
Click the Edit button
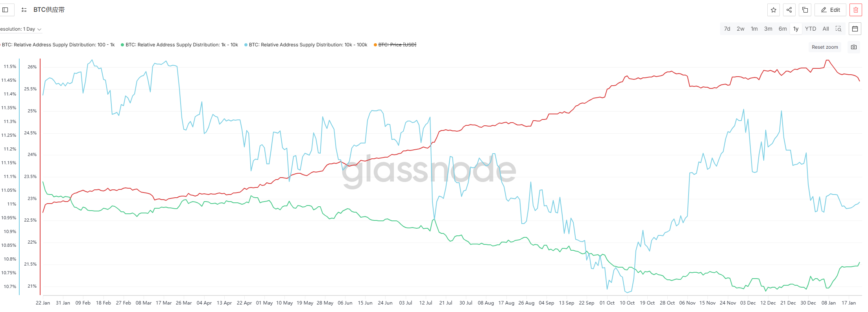click(830, 10)
